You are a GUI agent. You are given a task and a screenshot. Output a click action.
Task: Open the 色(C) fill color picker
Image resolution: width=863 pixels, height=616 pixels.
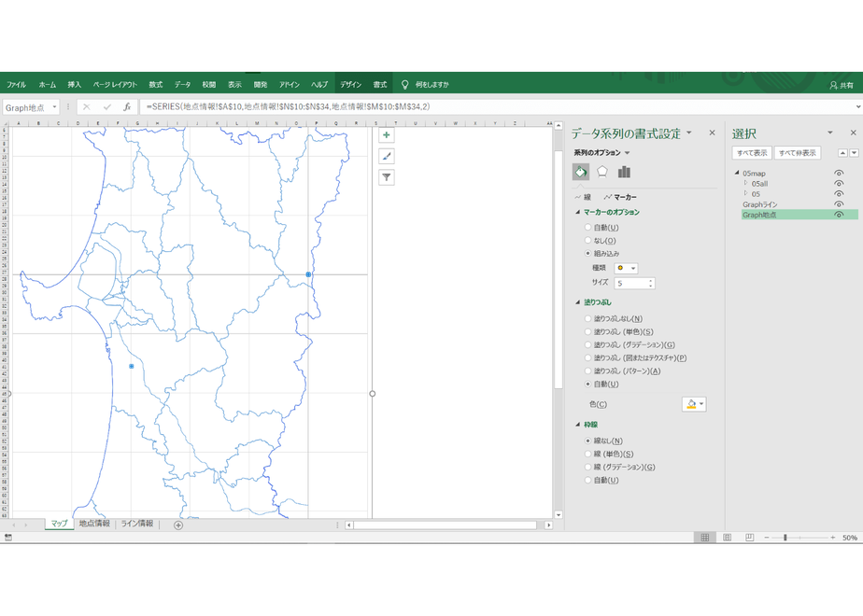point(694,404)
